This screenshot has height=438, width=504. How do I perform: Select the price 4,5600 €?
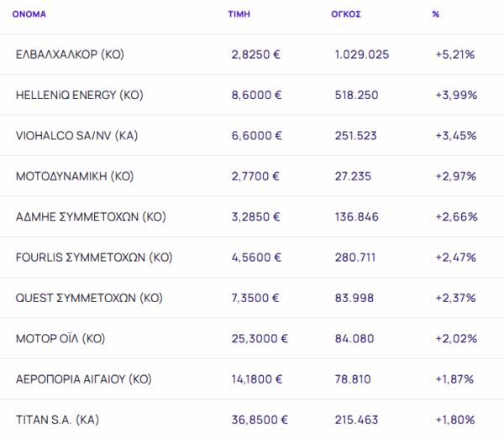point(256,258)
